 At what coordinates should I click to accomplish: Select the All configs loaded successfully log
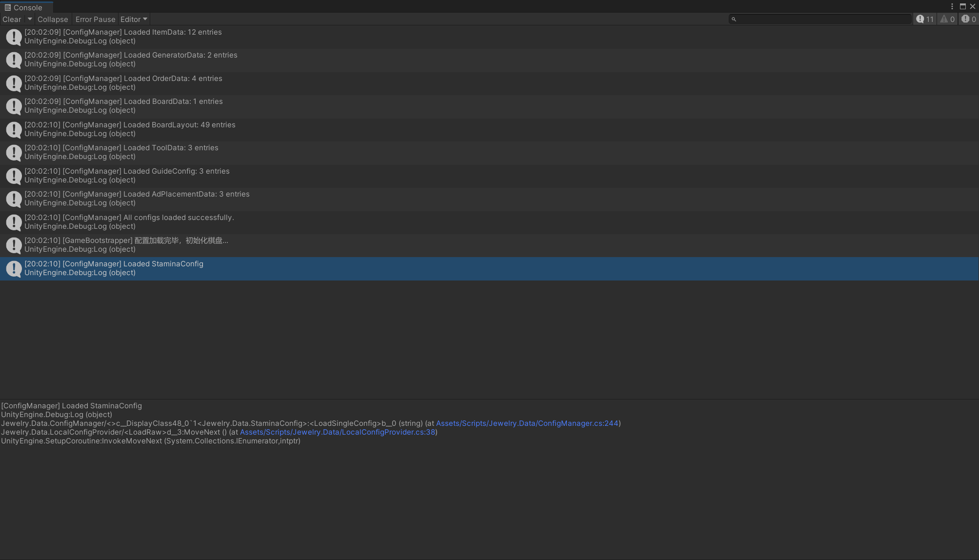tap(489, 222)
